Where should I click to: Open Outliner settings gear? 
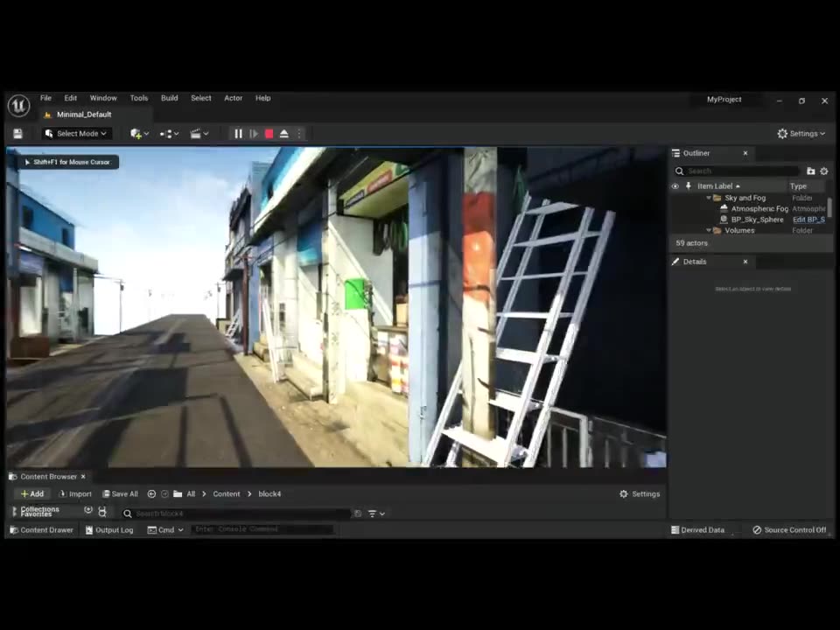(824, 171)
